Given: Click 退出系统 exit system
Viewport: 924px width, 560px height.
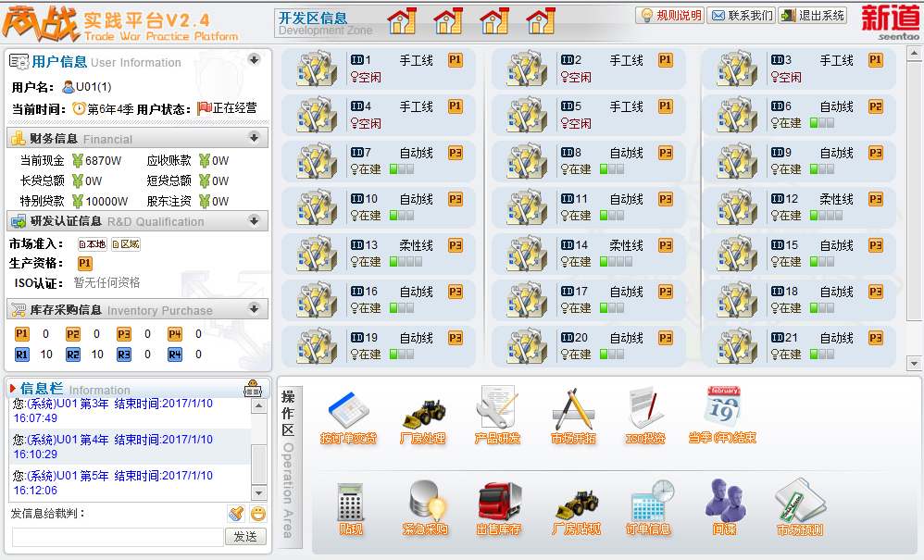Looking at the screenshot, I should point(813,16).
